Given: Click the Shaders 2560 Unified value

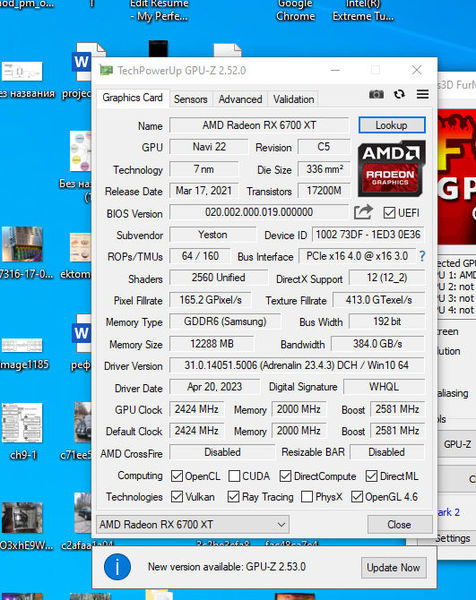Looking at the screenshot, I should click(218, 278).
